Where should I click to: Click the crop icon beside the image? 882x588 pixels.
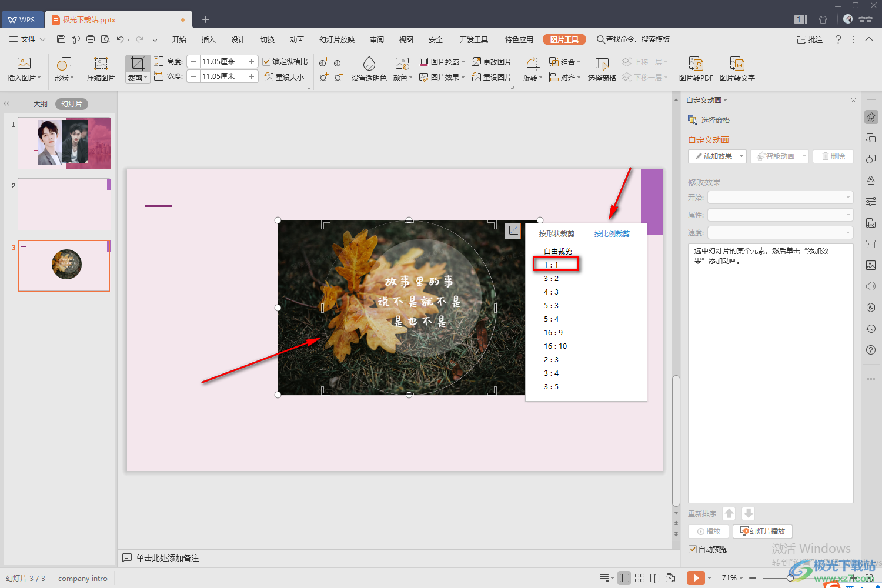513,231
